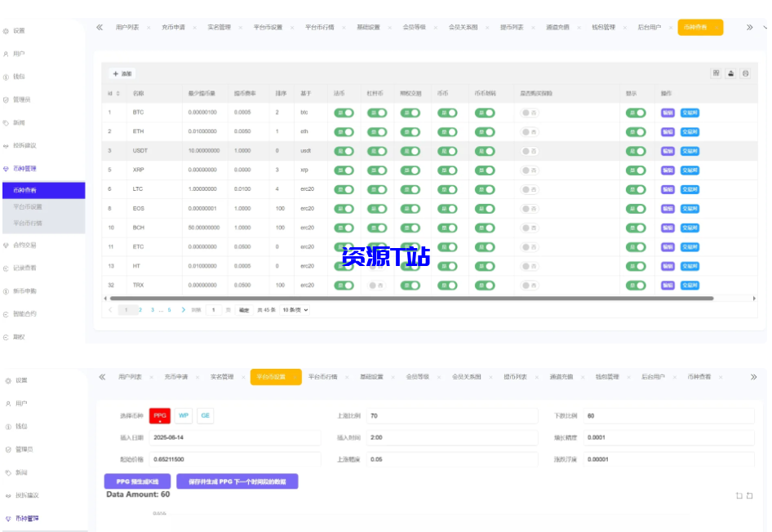The image size is (772, 532).
Task: Click the PPG 预生成K线 button
Action: (137, 481)
